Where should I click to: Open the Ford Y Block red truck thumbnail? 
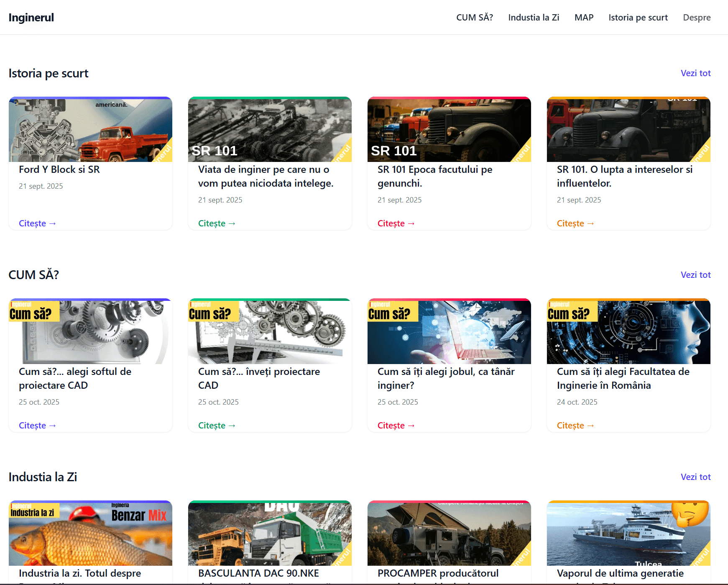[90, 130]
